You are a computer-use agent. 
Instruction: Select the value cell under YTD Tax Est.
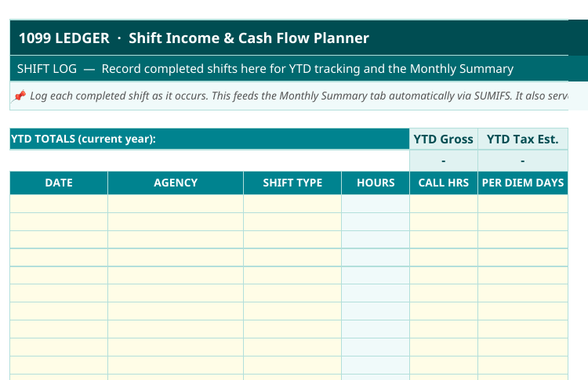(x=523, y=161)
